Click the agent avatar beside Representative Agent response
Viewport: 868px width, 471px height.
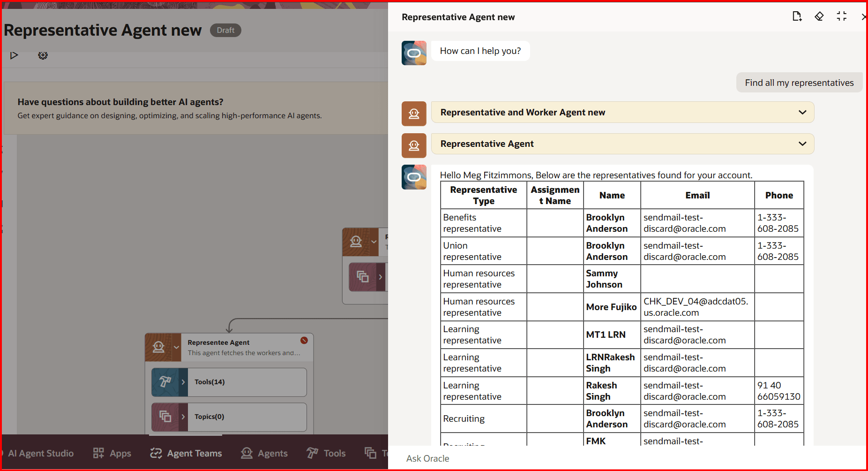(413, 177)
